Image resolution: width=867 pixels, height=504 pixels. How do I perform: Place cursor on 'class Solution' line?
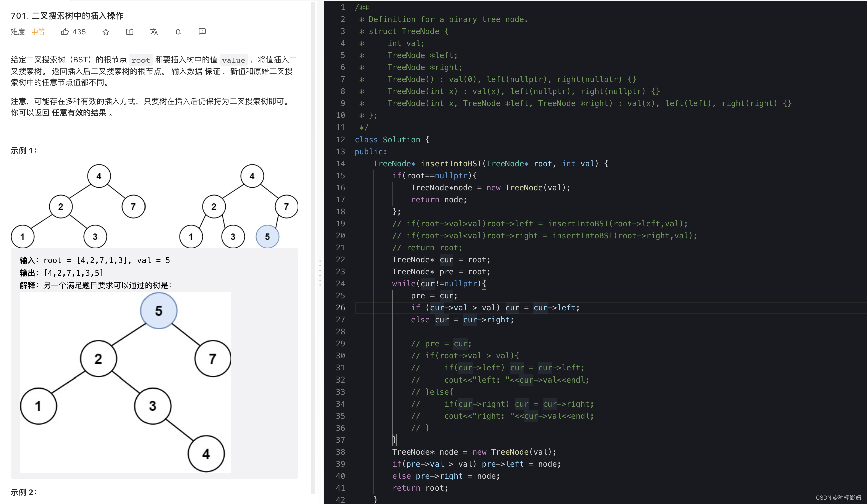click(392, 139)
